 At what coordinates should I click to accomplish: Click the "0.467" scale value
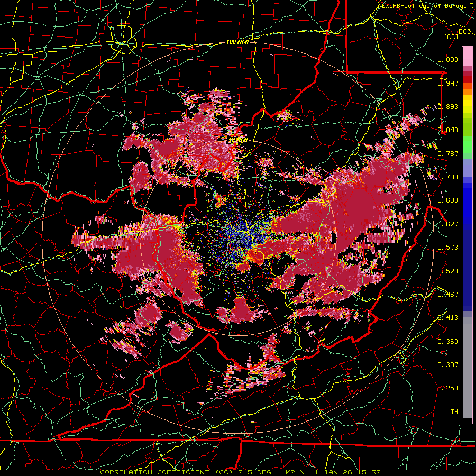(x=448, y=295)
